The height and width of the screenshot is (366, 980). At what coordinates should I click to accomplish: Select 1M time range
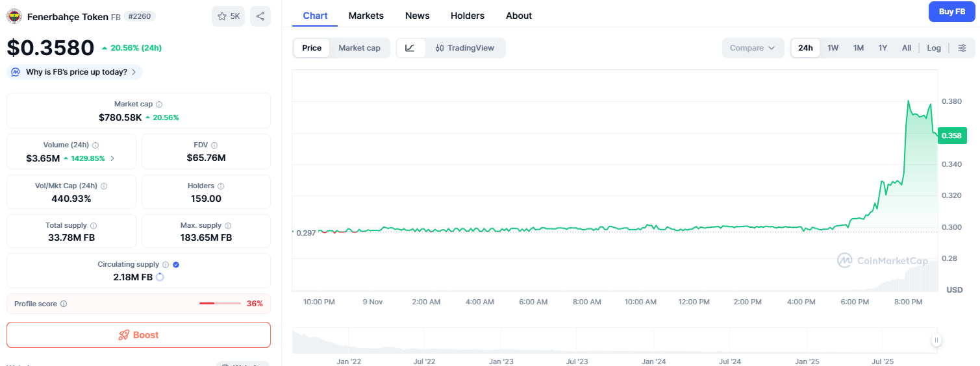pyautogui.click(x=859, y=48)
